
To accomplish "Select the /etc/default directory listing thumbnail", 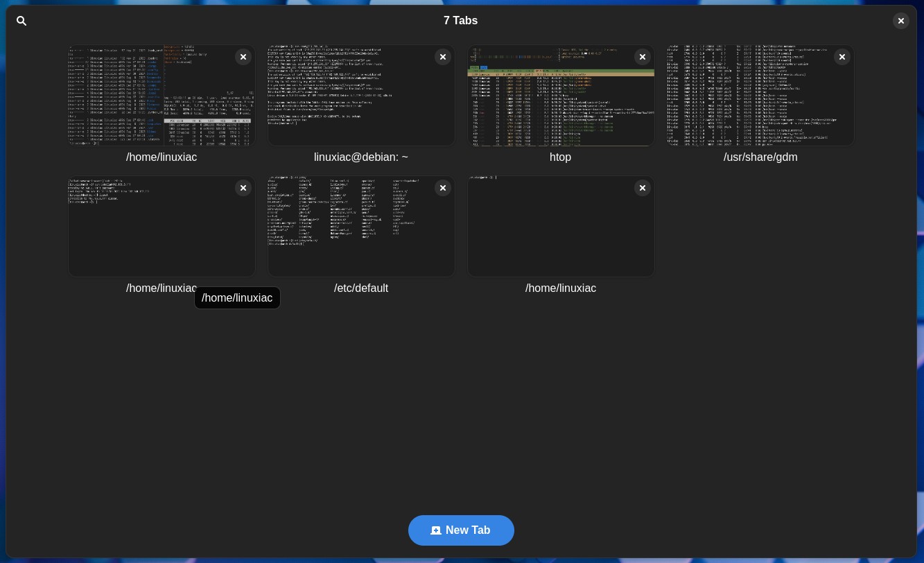I will click(x=361, y=227).
